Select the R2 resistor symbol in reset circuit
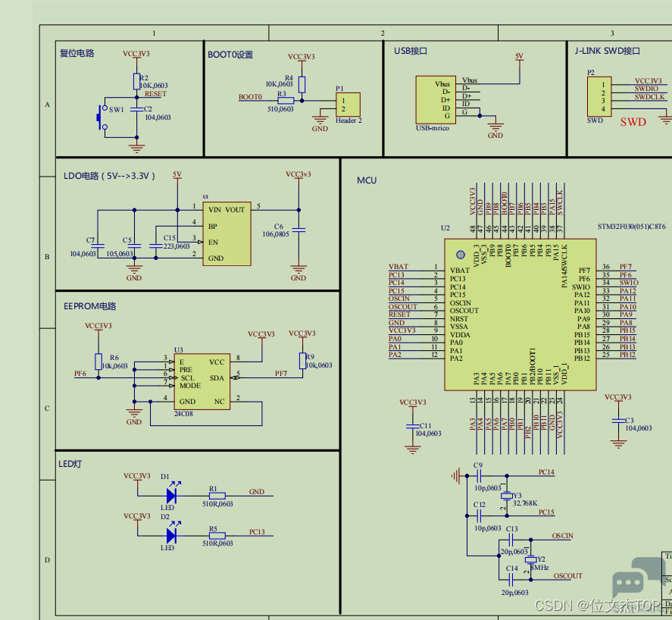672x620 pixels. tap(136, 81)
